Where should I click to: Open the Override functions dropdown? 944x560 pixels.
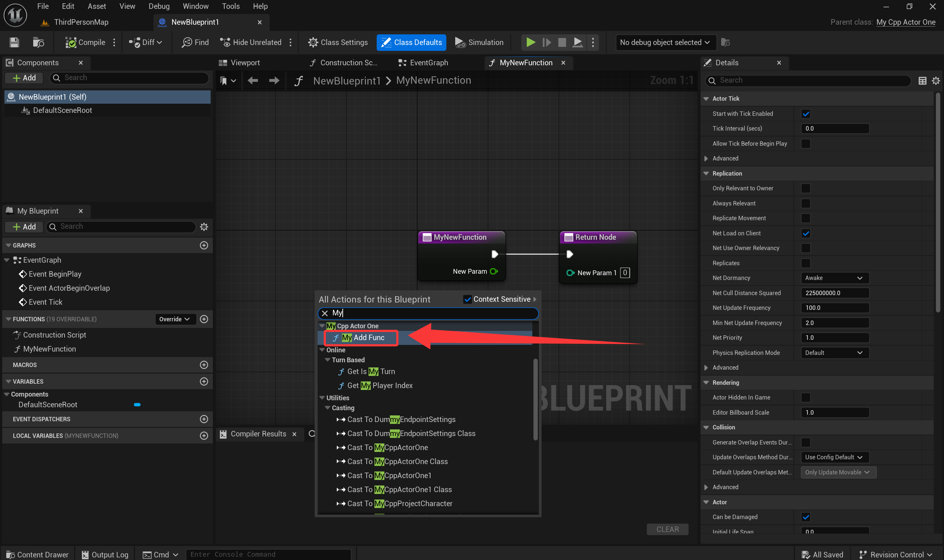click(x=175, y=319)
